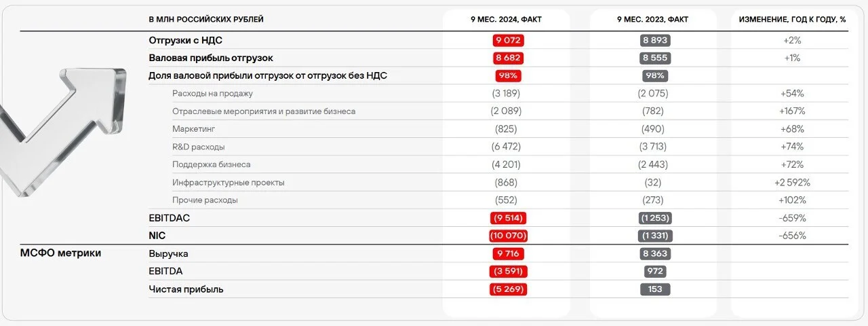Click the gray 972 EBITDA badge
The image size is (868, 326).
coord(655,272)
